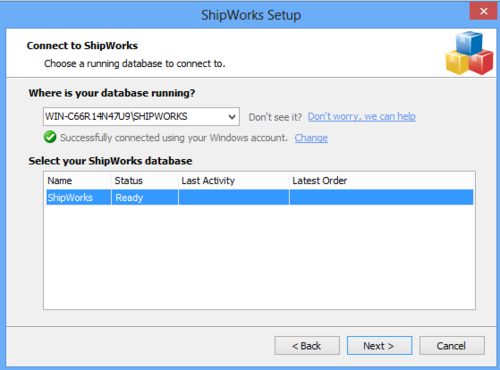Click the empty Last Activity cell in ShipWorks row
Screen dimensions: 500x370
click(234, 197)
